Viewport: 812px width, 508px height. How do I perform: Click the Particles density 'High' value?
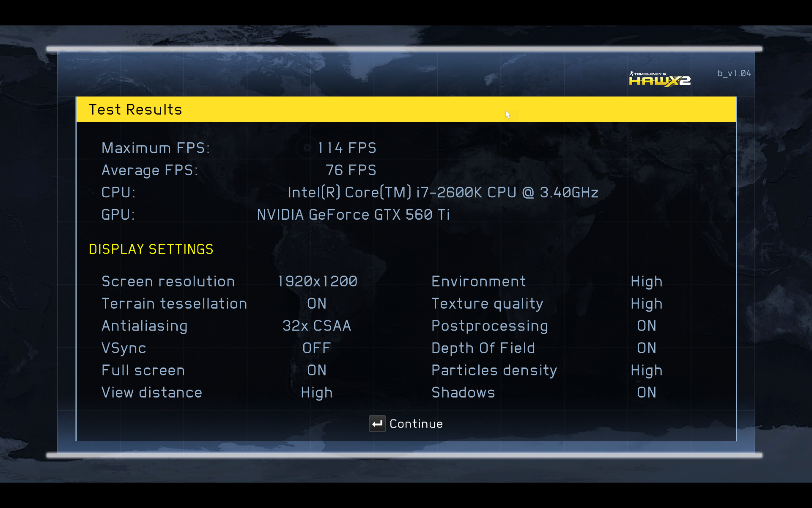[x=647, y=371]
